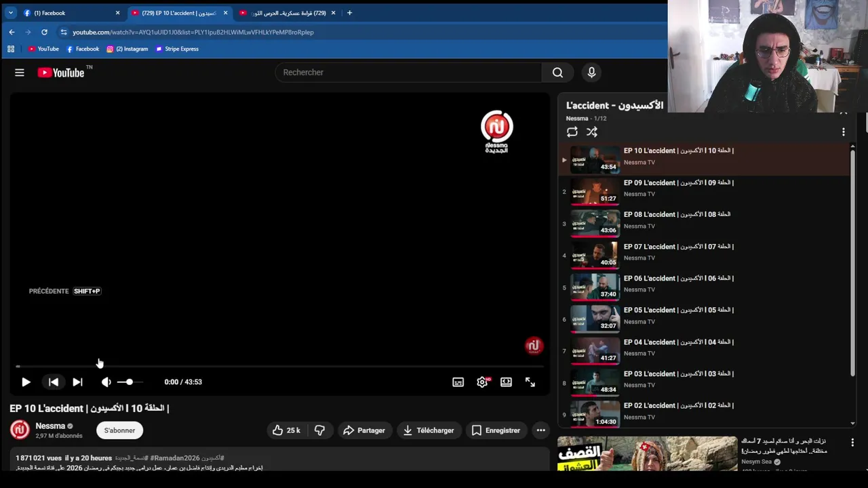The width and height of the screenshot is (868, 488).
Task: Switch to theater mode
Action: pos(506,382)
